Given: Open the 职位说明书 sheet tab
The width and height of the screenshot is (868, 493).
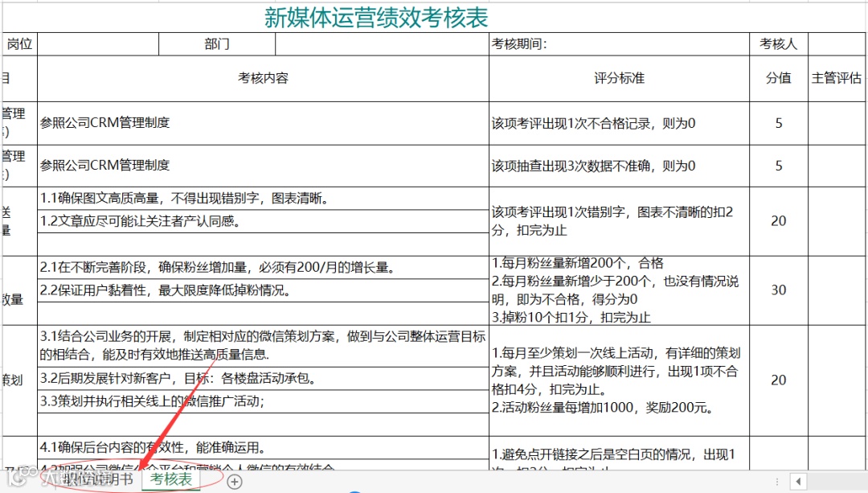Looking at the screenshot, I should (97, 479).
